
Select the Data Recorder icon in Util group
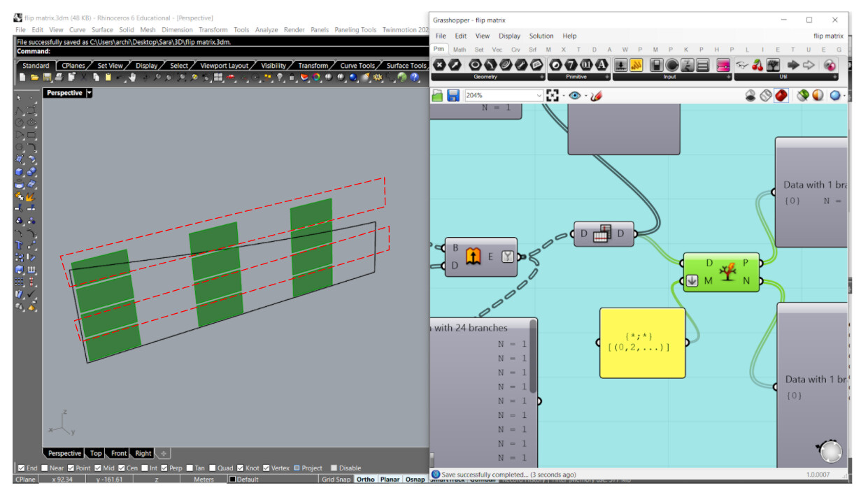(x=772, y=66)
